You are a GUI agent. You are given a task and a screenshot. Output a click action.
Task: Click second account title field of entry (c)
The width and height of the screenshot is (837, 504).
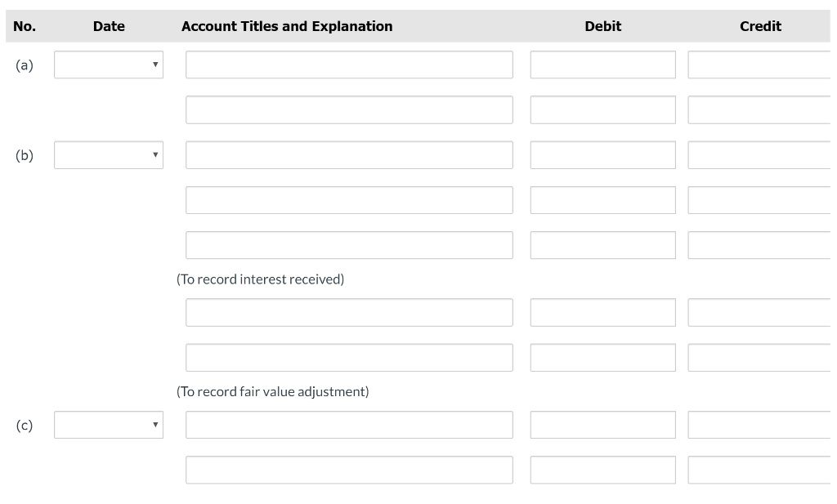tap(349, 470)
